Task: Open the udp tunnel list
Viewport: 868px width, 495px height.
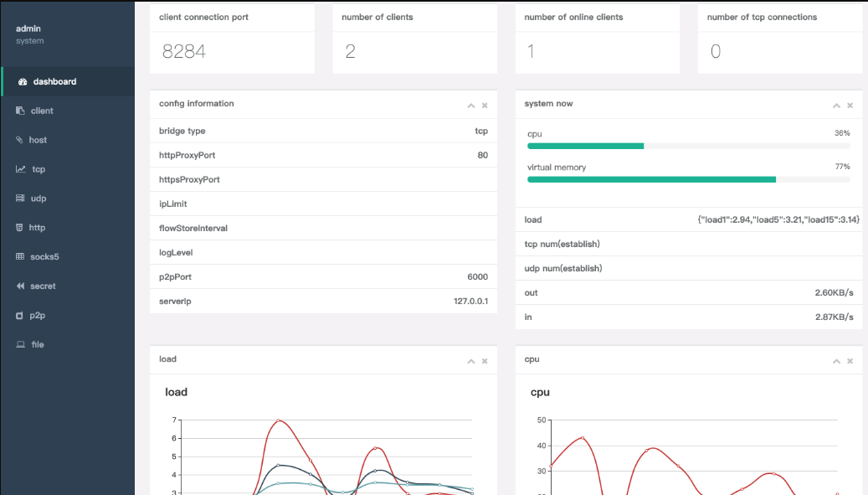Action: pos(68,199)
